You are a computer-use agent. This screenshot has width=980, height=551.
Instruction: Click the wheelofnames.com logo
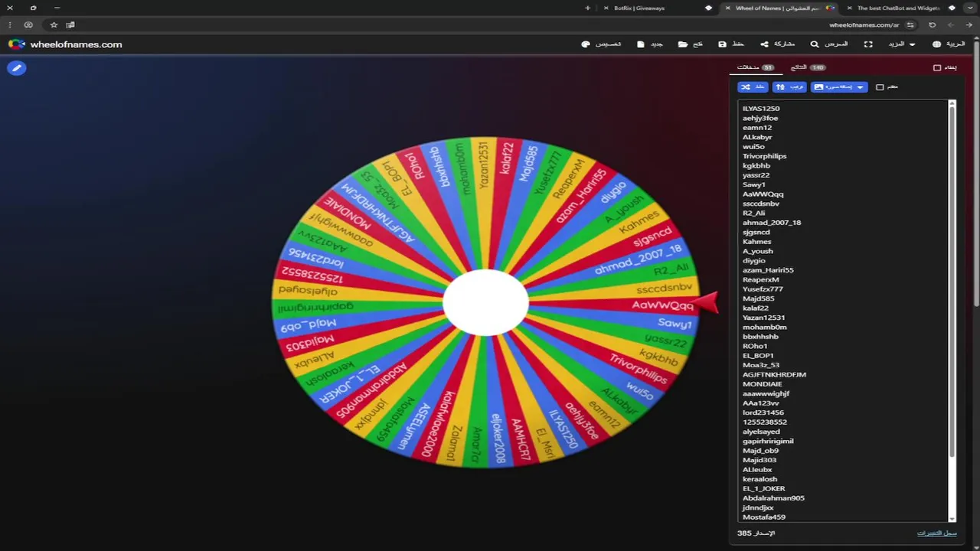[65, 44]
